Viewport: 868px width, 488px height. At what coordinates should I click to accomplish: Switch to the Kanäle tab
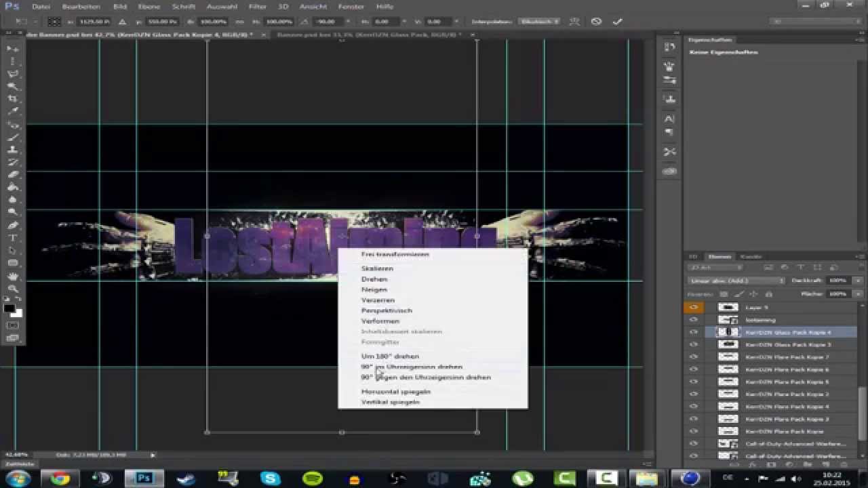(x=751, y=256)
